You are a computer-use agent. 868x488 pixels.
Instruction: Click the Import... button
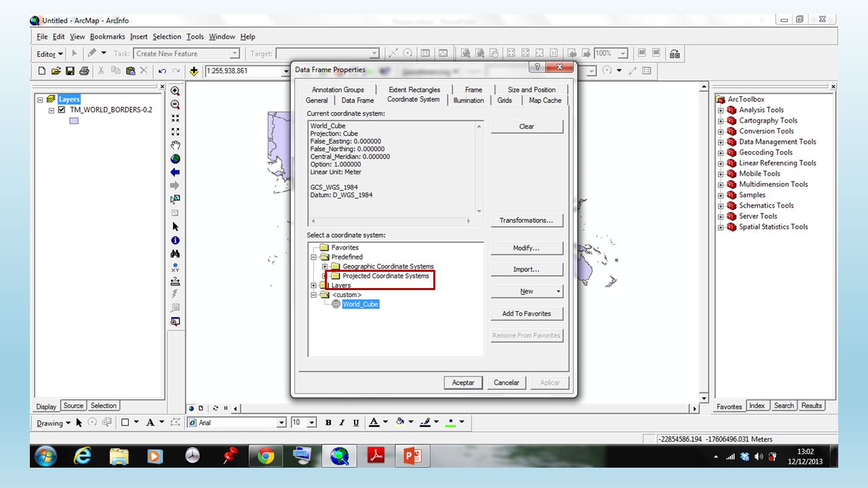coord(527,270)
